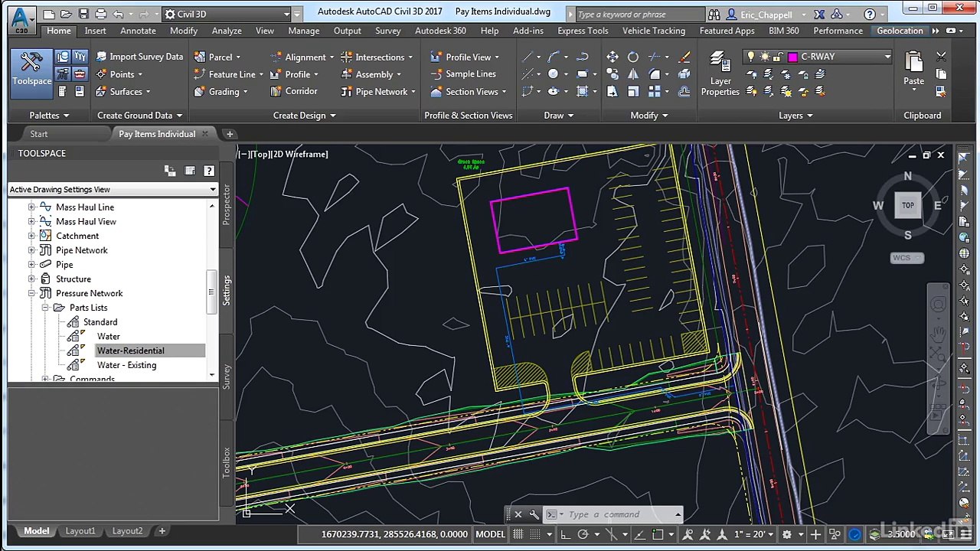980x551 pixels.
Task: Open the Toolspace palette button
Action: [31, 73]
